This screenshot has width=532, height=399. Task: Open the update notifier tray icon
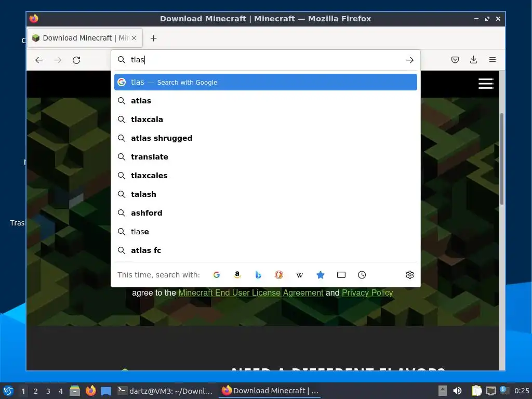coord(504,391)
